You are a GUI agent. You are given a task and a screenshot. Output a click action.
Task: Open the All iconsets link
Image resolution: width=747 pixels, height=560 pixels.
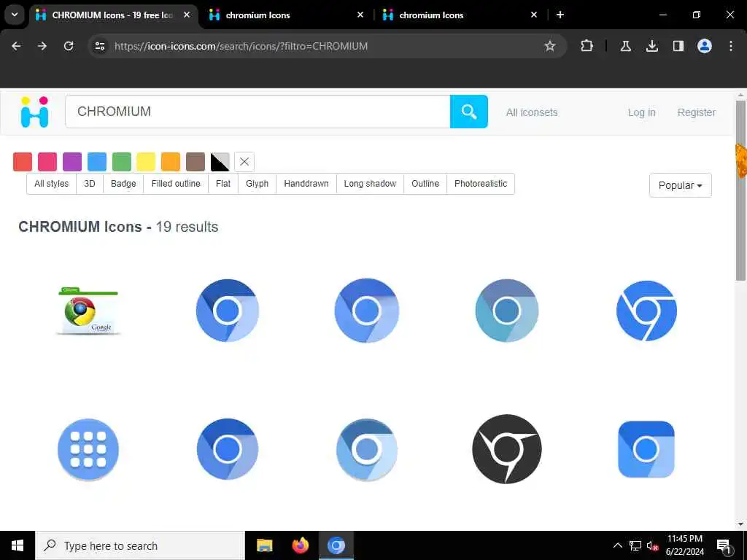532,112
